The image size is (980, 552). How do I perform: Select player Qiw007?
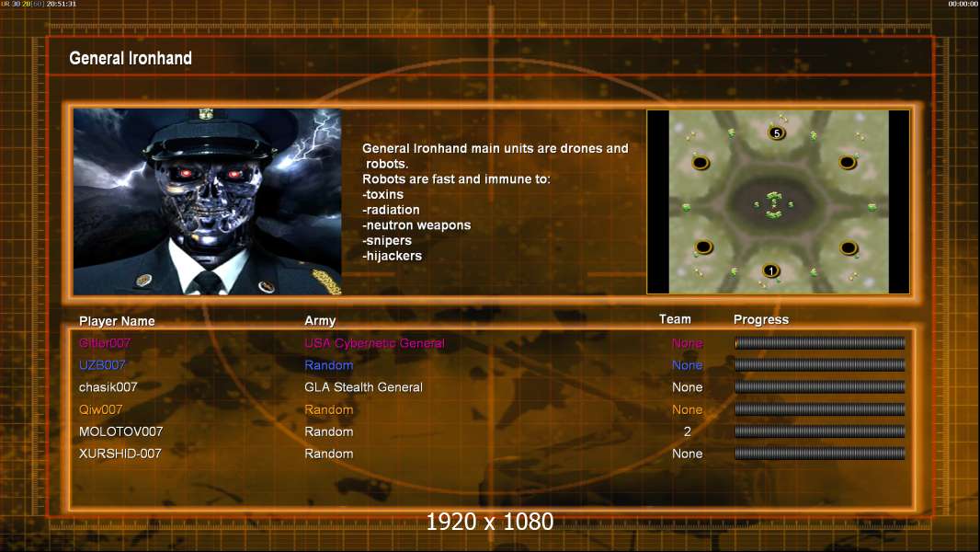point(100,409)
